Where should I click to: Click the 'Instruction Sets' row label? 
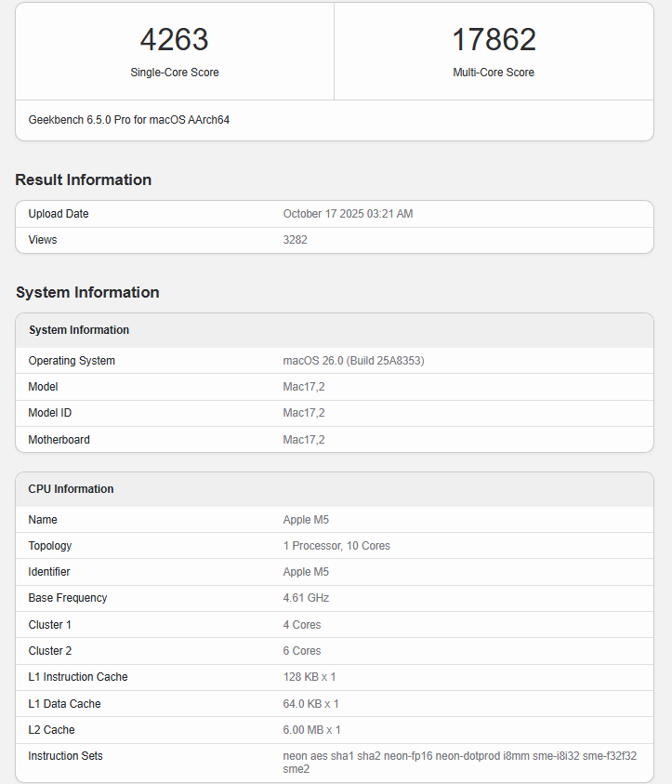click(x=65, y=756)
